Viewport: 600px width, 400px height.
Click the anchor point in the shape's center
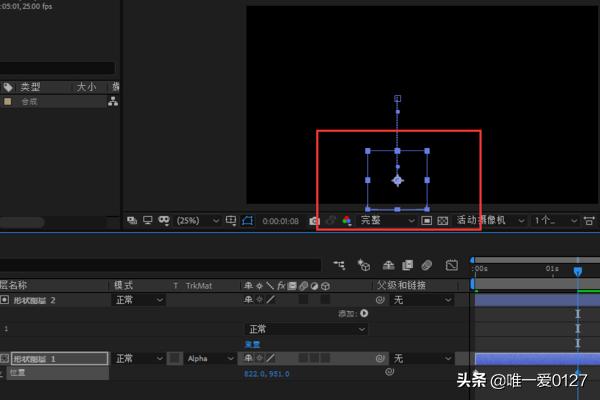(x=398, y=180)
